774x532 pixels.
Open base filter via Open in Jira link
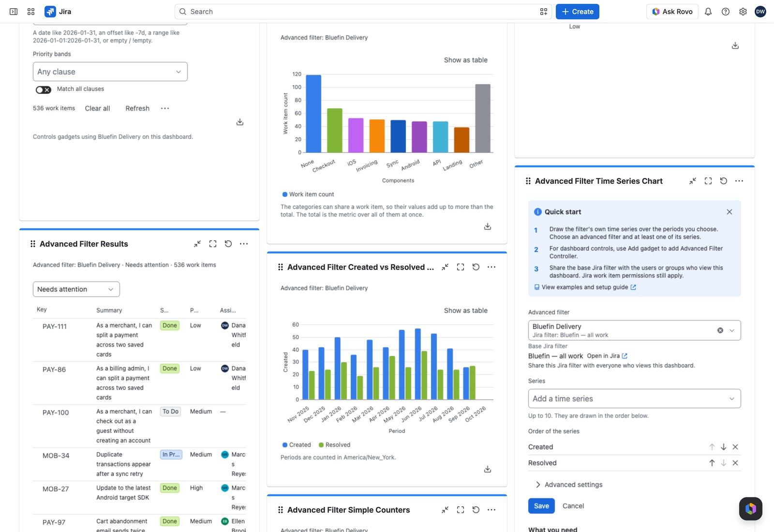[607, 356]
